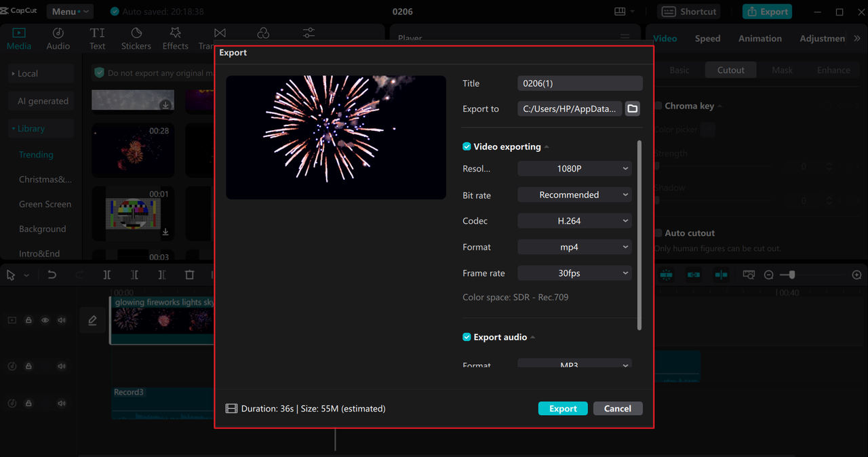This screenshot has height=457, width=868.
Task: Switch to the Speed tab
Action: click(x=707, y=39)
